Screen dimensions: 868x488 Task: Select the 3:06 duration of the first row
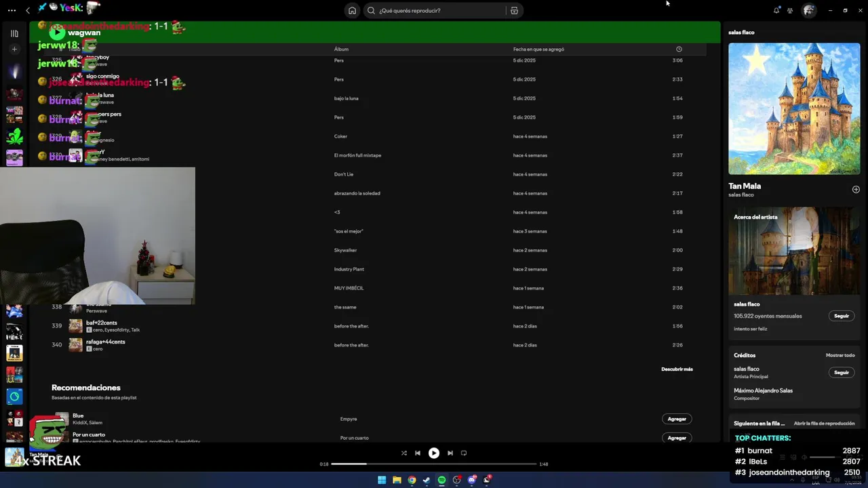coord(677,60)
